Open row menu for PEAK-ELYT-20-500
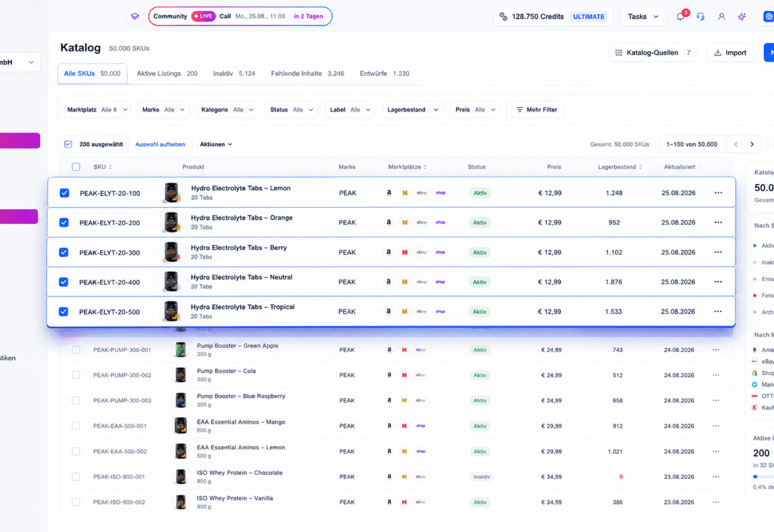The width and height of the screenshot is (774, 532). (x=718, y=312)
